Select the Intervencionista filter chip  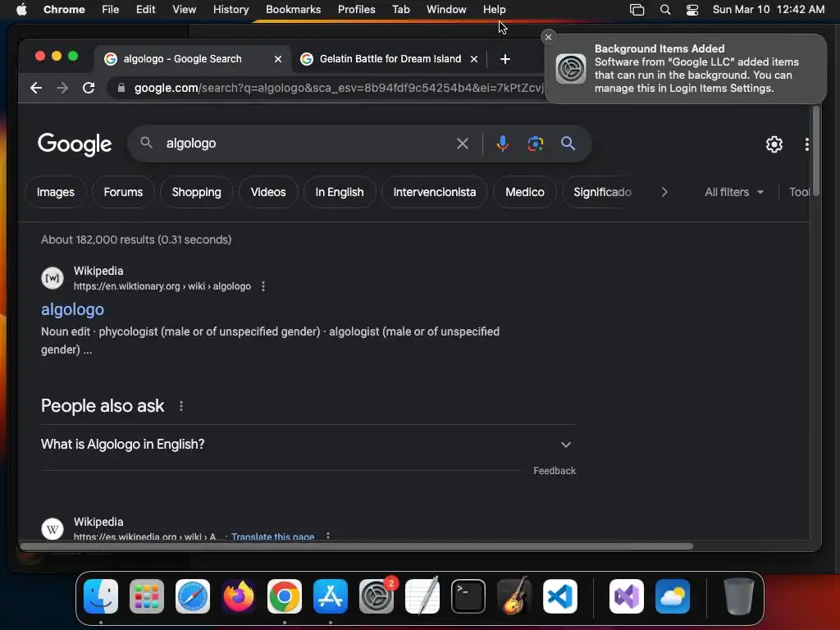(x=435, y=192)
